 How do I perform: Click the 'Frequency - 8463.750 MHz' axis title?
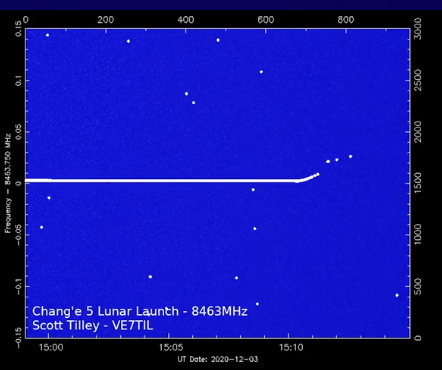pos(8,183)
